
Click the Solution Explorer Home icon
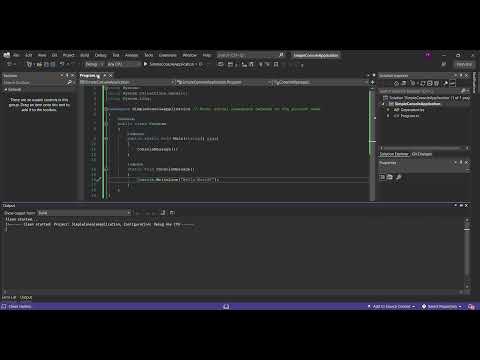[396, 83]
